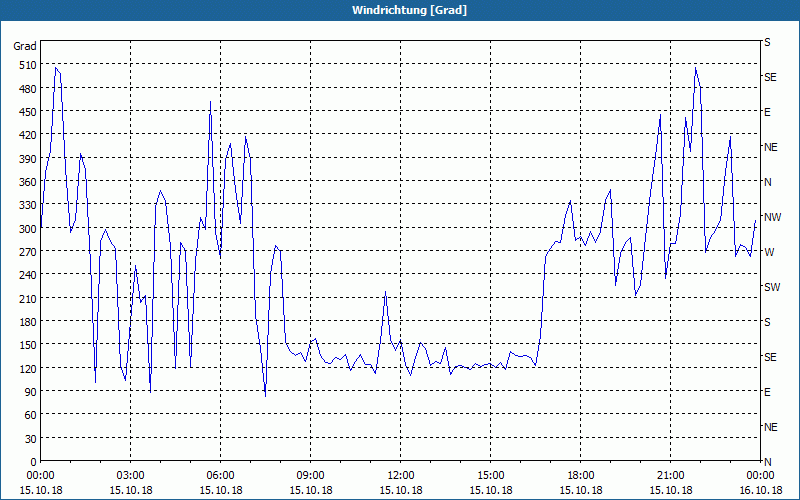This screenshot has height=500, width=800.
Task: Click the '15:00' time axis label
Action: click(491, 476)
